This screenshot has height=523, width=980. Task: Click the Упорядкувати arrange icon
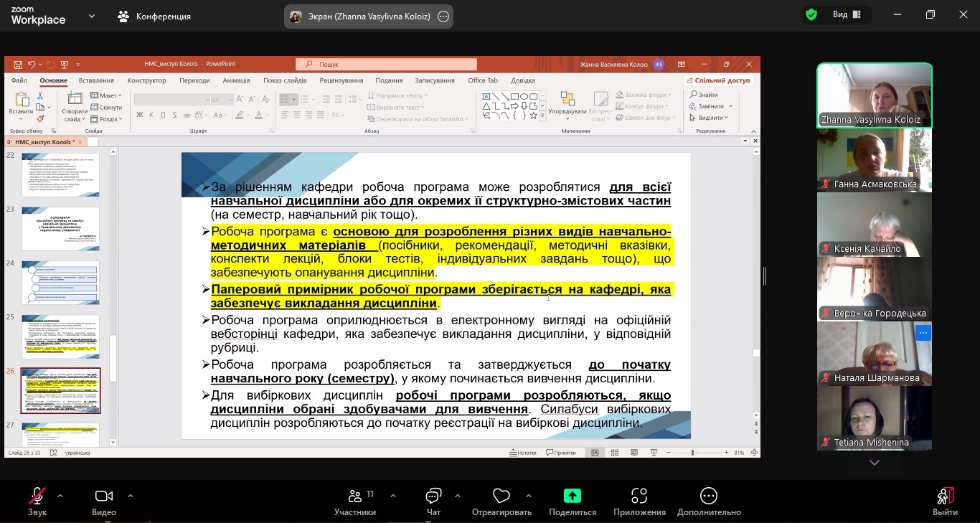coord(567,100)
